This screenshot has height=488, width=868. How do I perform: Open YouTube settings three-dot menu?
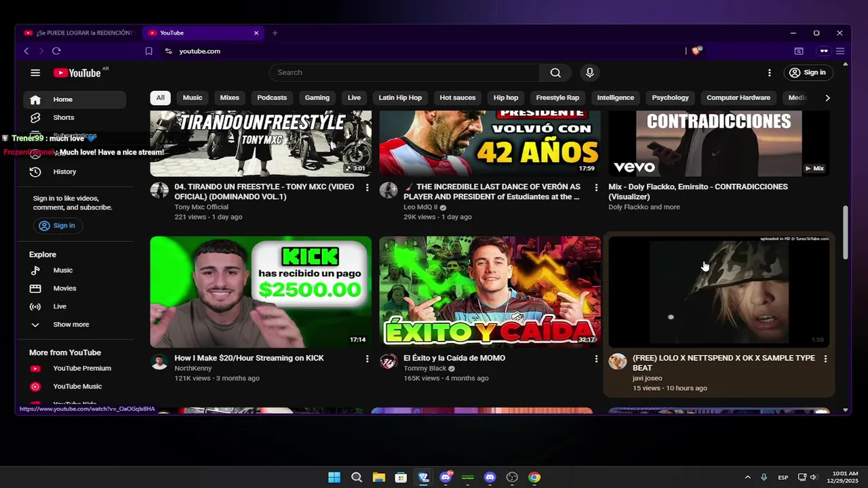pos(769,73)
